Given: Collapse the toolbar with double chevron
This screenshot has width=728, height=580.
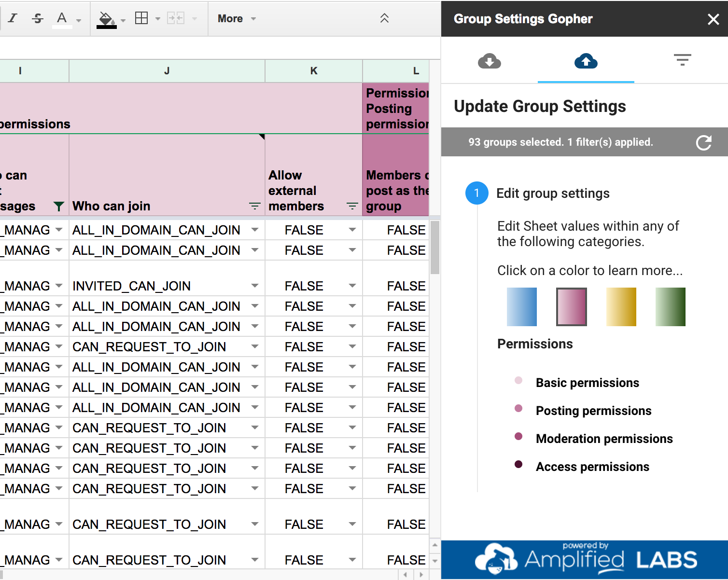Looking at the screenshot, I should tap(384, 18).
